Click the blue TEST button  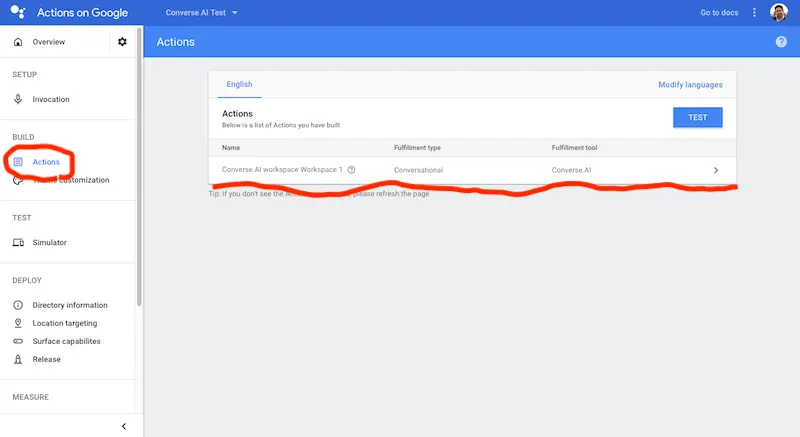coord(697,117)
